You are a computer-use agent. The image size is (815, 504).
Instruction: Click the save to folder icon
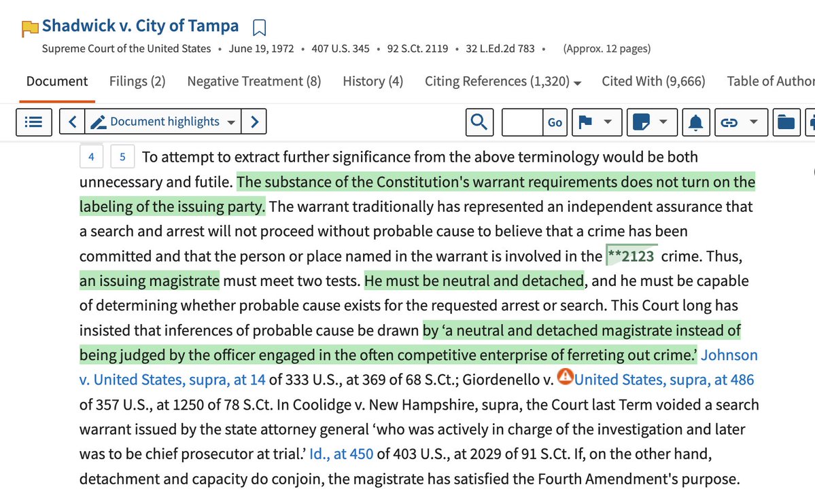(x=786, y=122)
